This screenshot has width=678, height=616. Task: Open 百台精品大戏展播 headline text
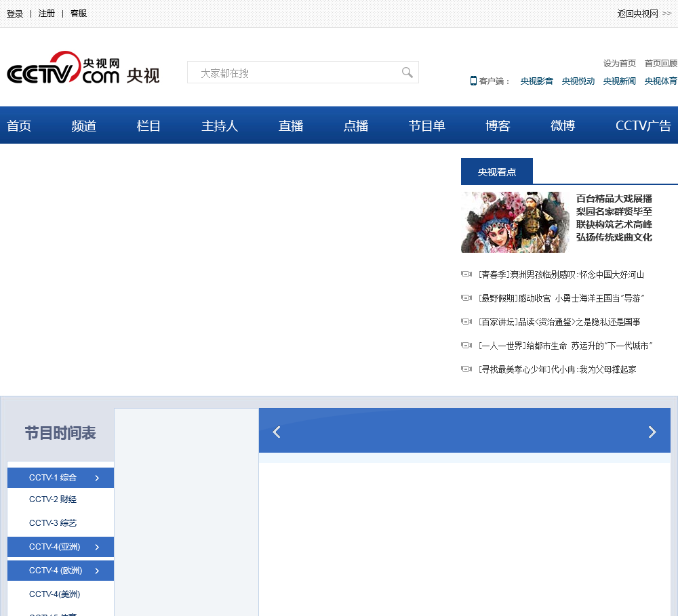(614, 199)
